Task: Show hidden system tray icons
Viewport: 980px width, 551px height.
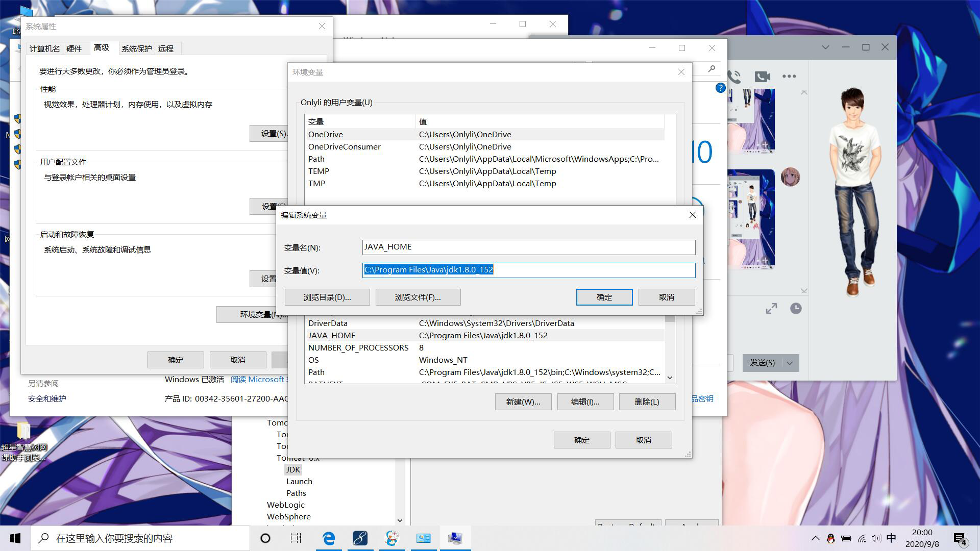Action: [x=815, y=538]
